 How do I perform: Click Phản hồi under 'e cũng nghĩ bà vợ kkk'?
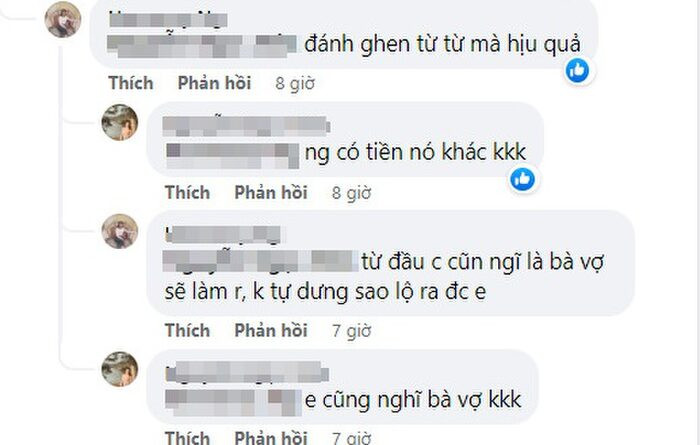(271, 437)
